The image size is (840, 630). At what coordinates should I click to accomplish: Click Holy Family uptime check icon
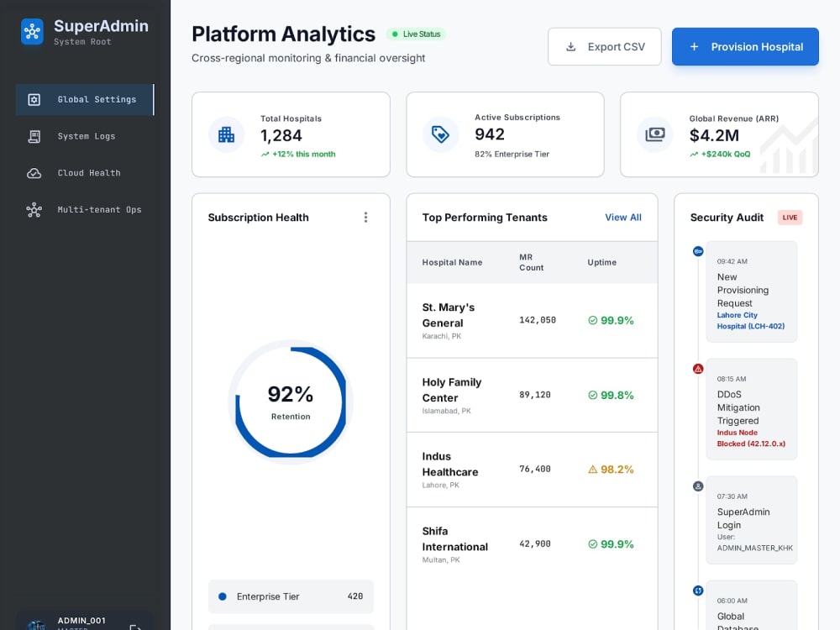[592, 395]
